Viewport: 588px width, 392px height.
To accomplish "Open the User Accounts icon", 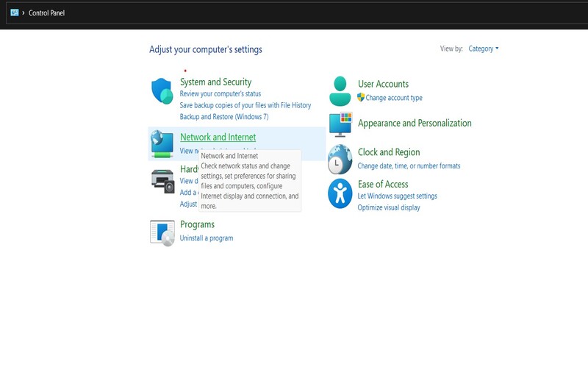I will click(340, 91).
